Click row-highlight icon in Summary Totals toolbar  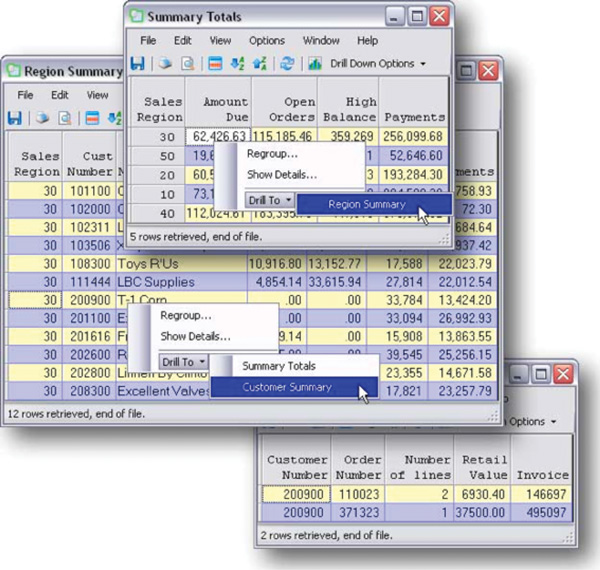click(215, 64)
